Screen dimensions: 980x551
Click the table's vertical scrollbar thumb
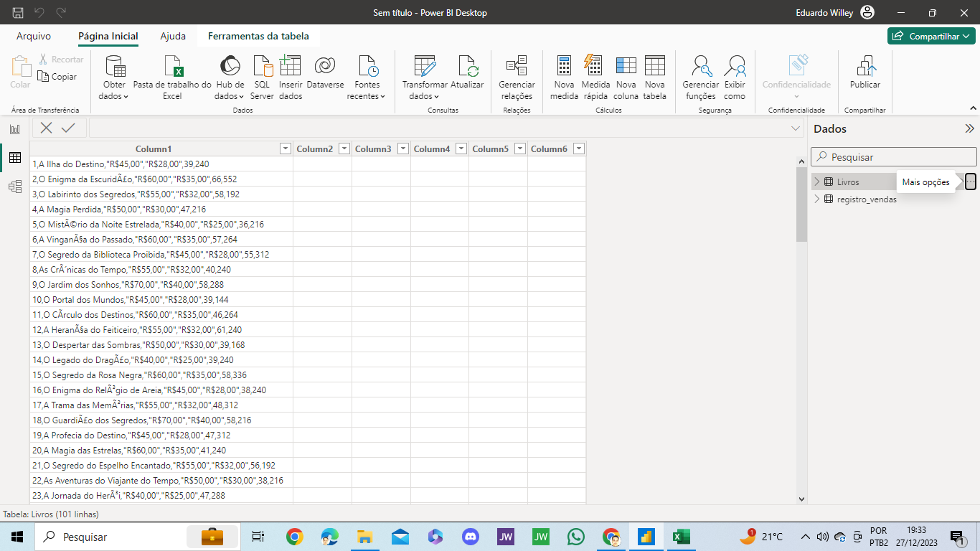[801, 204]
